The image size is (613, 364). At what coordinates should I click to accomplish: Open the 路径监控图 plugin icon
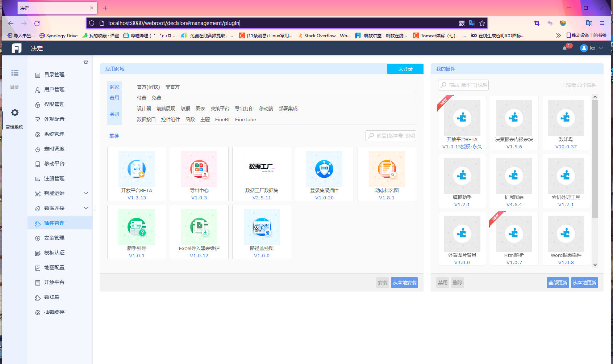pos(262,227)
